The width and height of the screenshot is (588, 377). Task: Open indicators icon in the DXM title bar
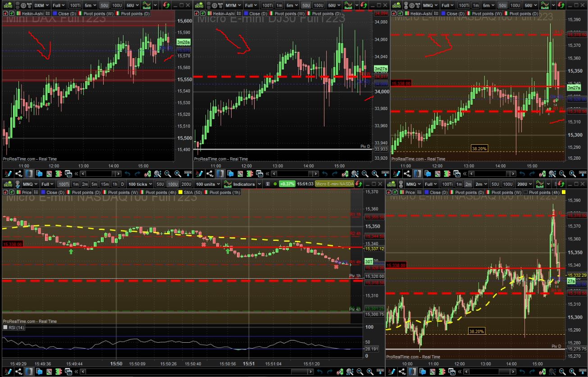coord(147,5)
